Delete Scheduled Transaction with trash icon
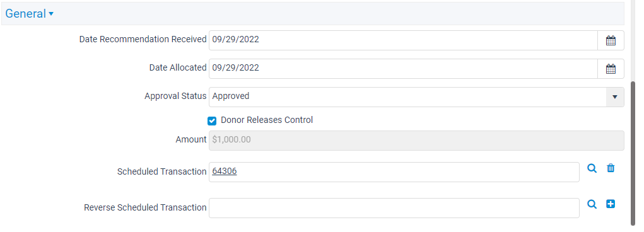 tap(611, 168)
